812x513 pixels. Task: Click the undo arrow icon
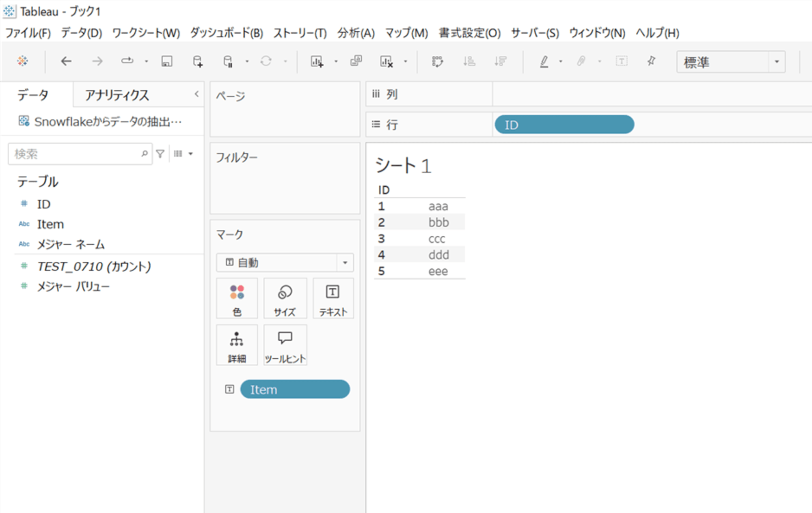point(65,61)
